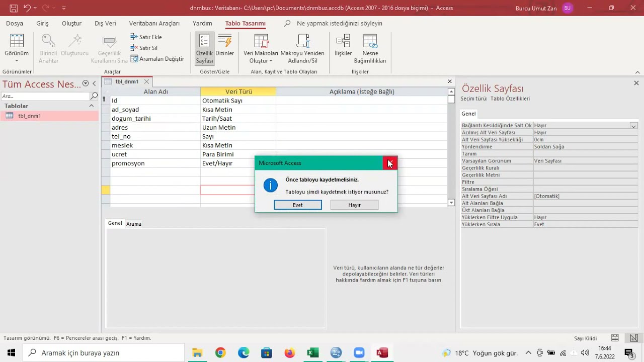Open File Explorer from the taskbar
644x362 pixels.
point(197,353)
